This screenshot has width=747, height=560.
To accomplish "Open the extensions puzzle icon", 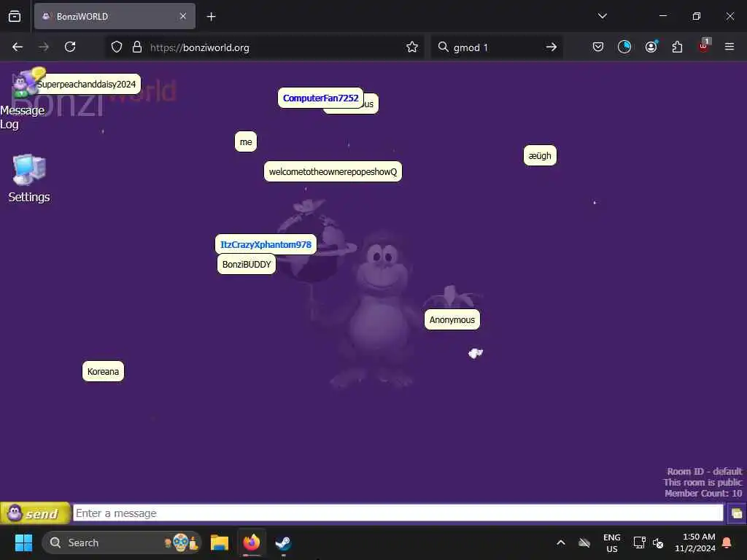I will tap(677, 47).
